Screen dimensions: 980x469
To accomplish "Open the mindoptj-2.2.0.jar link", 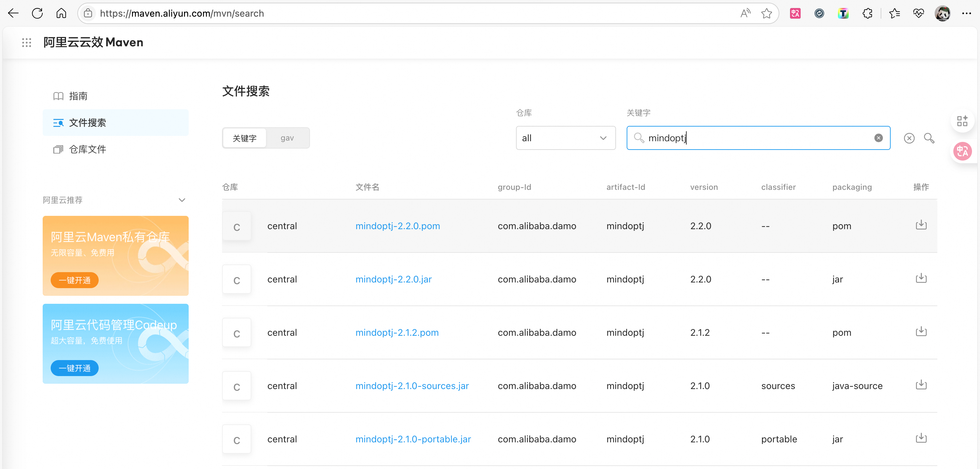I will (393, 279).
